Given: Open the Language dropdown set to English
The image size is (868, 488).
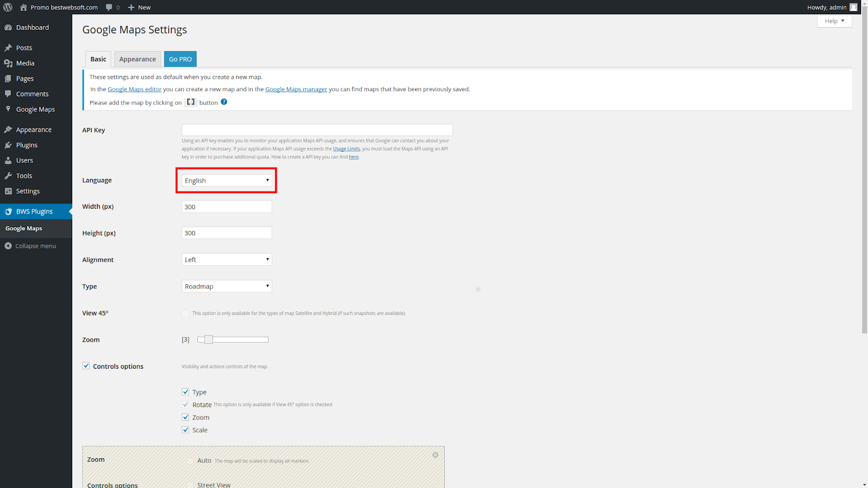Looking at the screenshot, I should tap(227, 181).
